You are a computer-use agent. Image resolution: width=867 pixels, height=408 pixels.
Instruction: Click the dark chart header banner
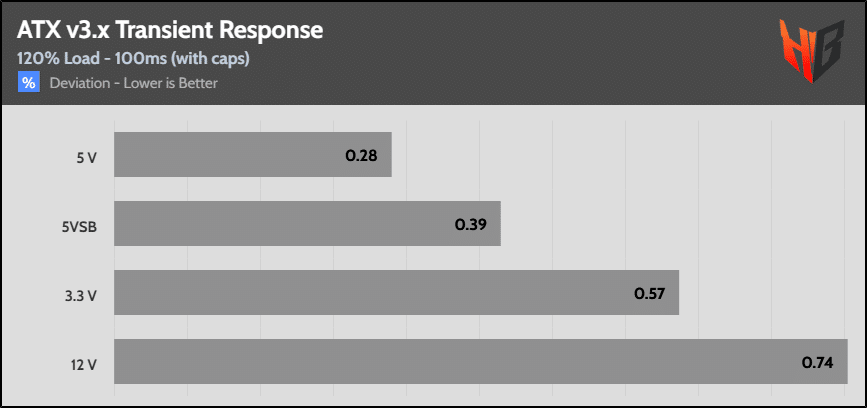434,53
